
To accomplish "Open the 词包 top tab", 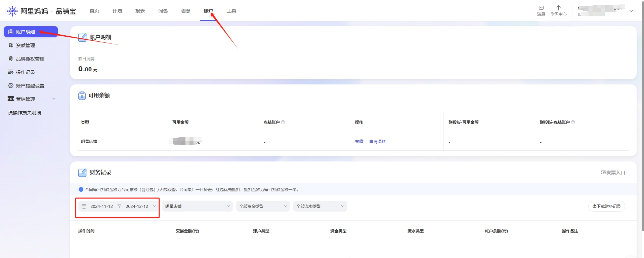I will tap(163, 11).
